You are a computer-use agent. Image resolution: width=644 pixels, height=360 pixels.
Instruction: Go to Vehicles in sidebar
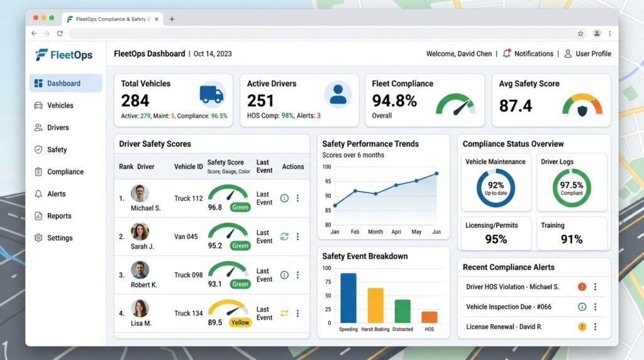pos(54,106)
